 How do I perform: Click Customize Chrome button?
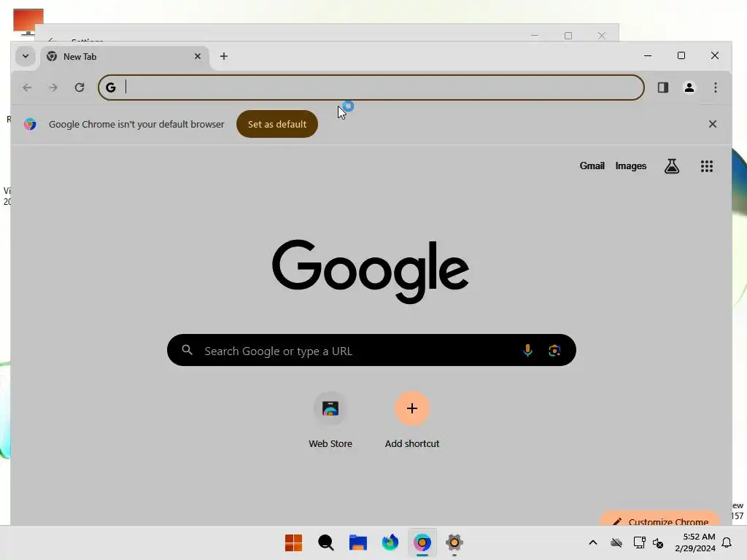pos(659,519)
